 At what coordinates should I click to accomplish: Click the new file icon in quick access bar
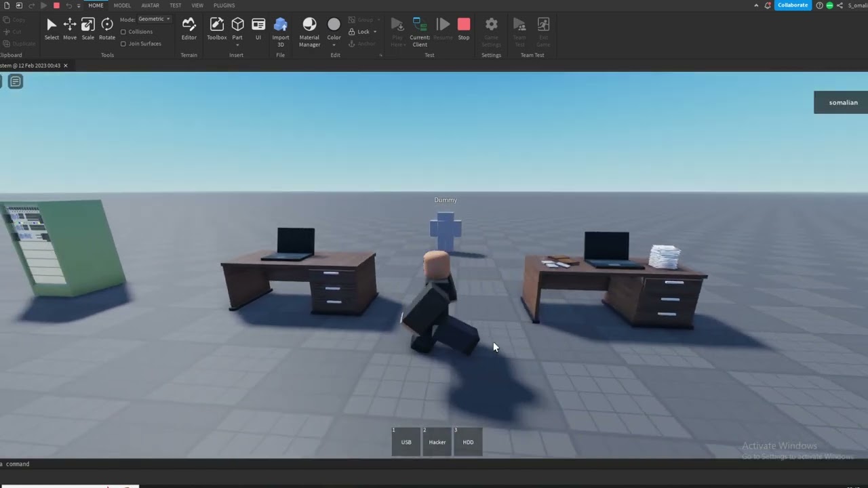coord(6,5)
